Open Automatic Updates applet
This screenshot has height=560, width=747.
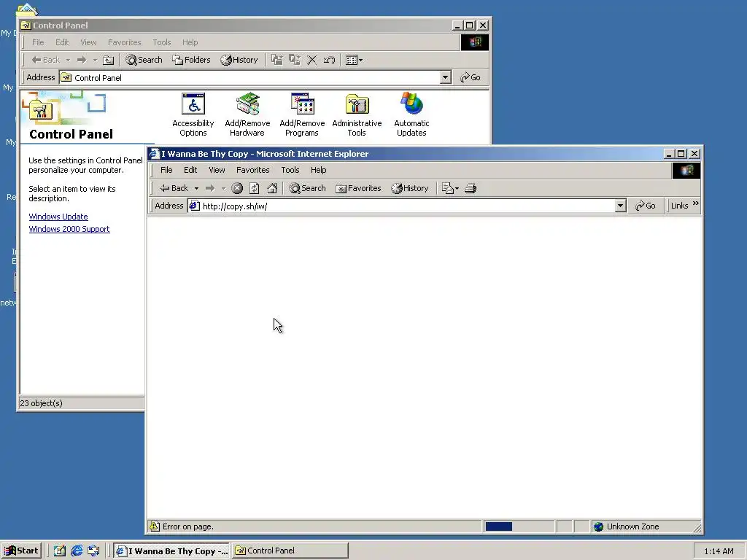(x=411, y=114)
